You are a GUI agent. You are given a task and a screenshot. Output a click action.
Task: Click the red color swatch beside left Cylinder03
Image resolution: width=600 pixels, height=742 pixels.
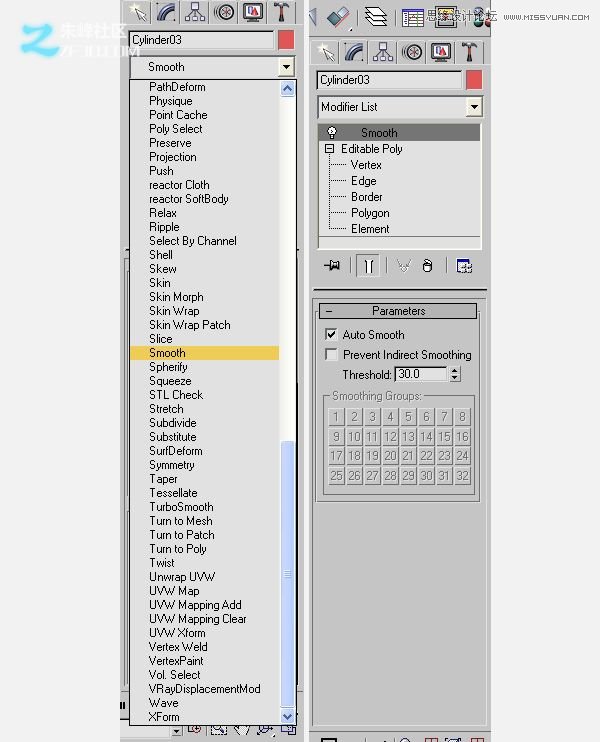pos(286,40)
